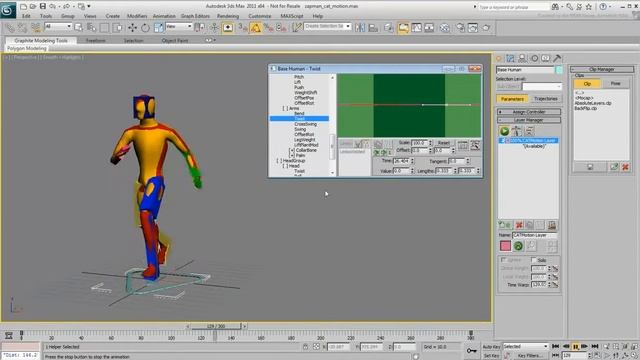Image resolution: width=640 pixels, height=360 pixels.
Task: Switch to the Object Paint ribbon tab
Action: coord(175,40)
